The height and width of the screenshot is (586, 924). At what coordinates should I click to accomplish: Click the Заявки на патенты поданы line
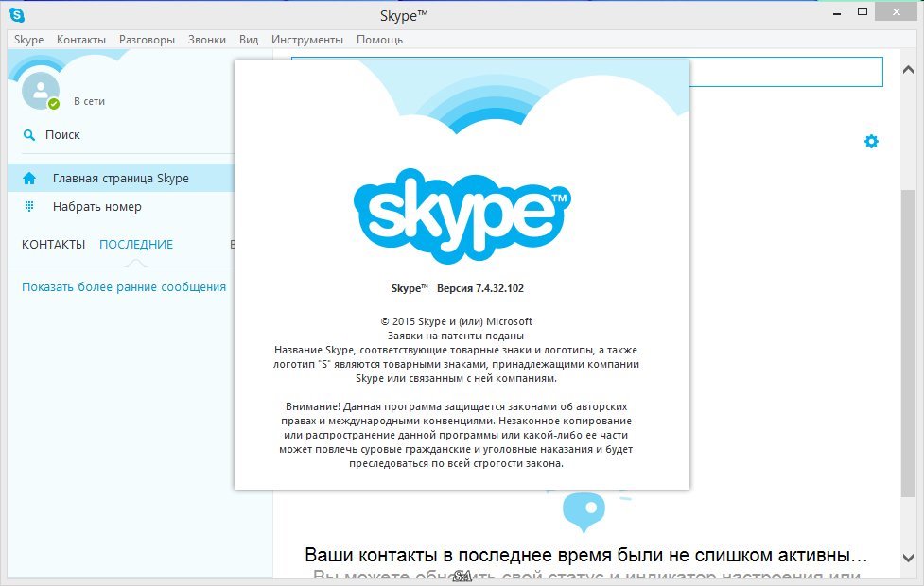coord(456,336)
